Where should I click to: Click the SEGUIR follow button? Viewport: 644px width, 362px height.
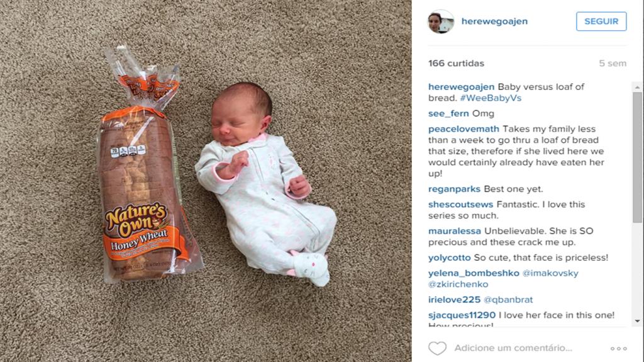601,21
